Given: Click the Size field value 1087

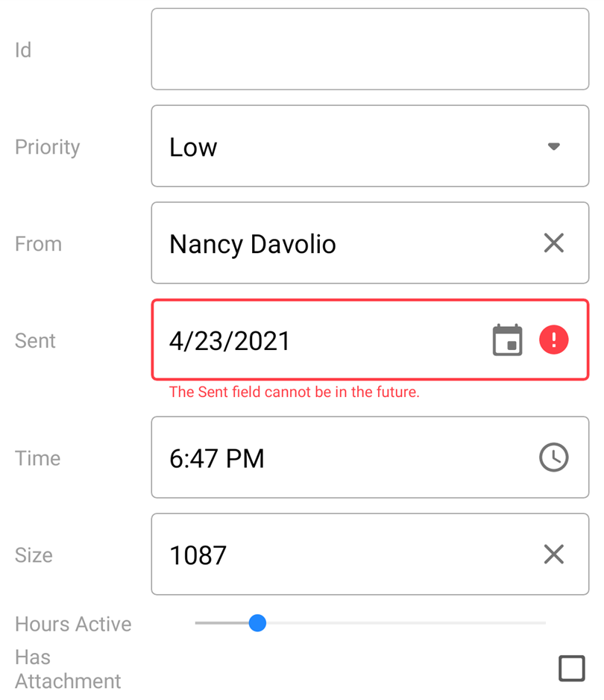Looking at the screenshot, I should coord(198,555).
